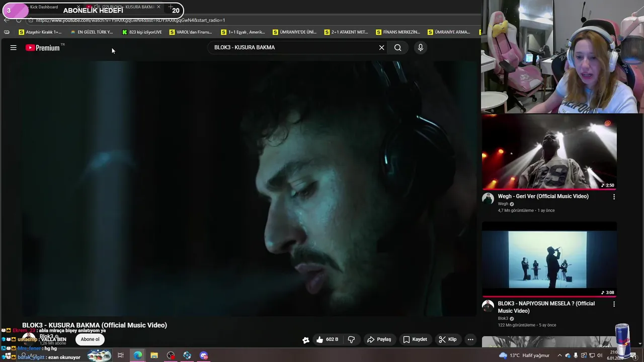644x362 pixels.
Task: Open the three-dot more actions menu below video
Action: pos(470,339)
